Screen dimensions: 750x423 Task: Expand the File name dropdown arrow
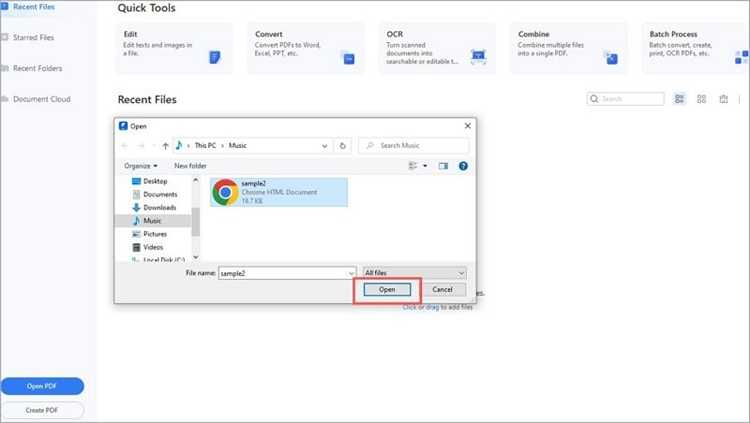(351, 273)
